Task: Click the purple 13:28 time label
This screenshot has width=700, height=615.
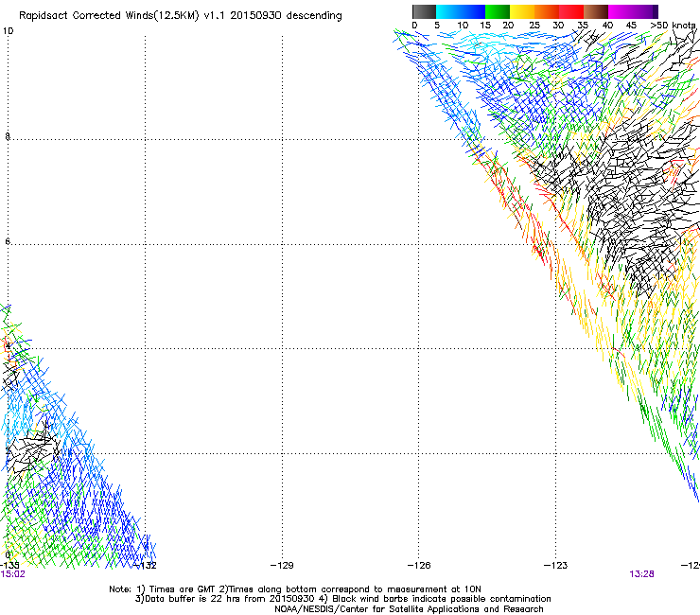Action: click(641, 574)
